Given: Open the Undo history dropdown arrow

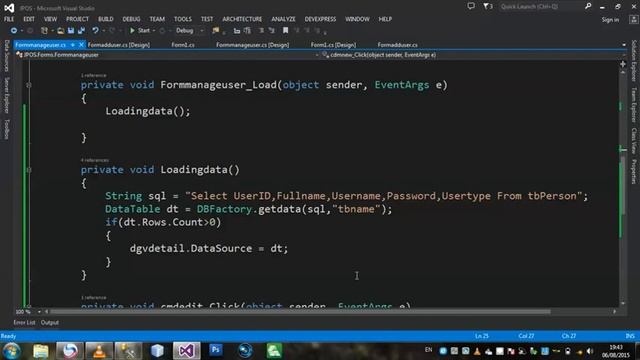Looking at the screenshot, I should [x=104, y=31].
